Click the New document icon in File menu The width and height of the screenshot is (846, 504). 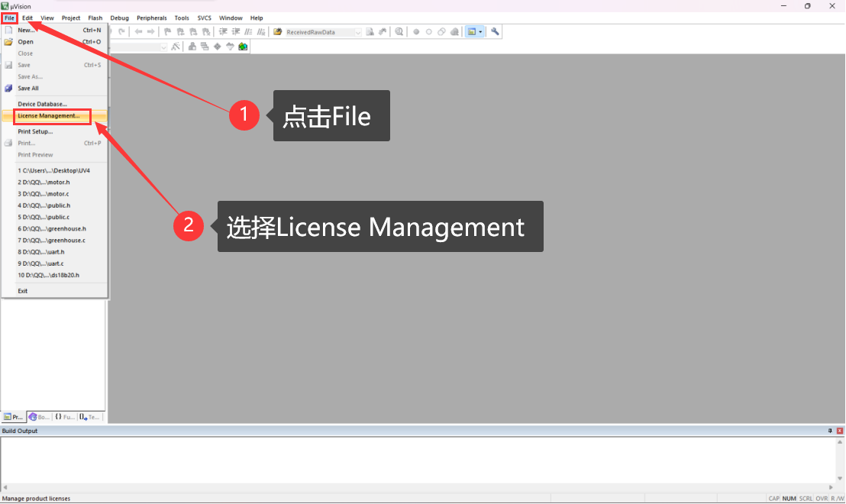[8, 31]
